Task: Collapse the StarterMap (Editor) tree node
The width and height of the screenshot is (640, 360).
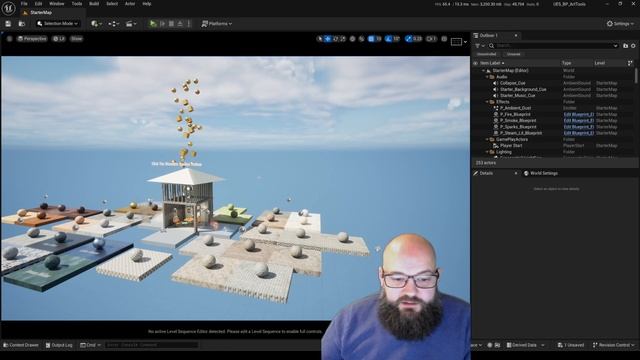Action: (x=483, y=71)
